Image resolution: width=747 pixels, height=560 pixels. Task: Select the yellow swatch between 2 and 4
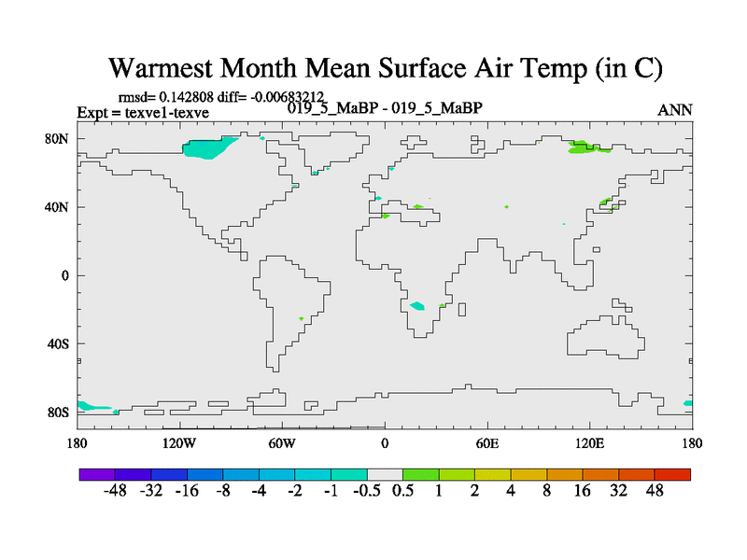[493, 474]
